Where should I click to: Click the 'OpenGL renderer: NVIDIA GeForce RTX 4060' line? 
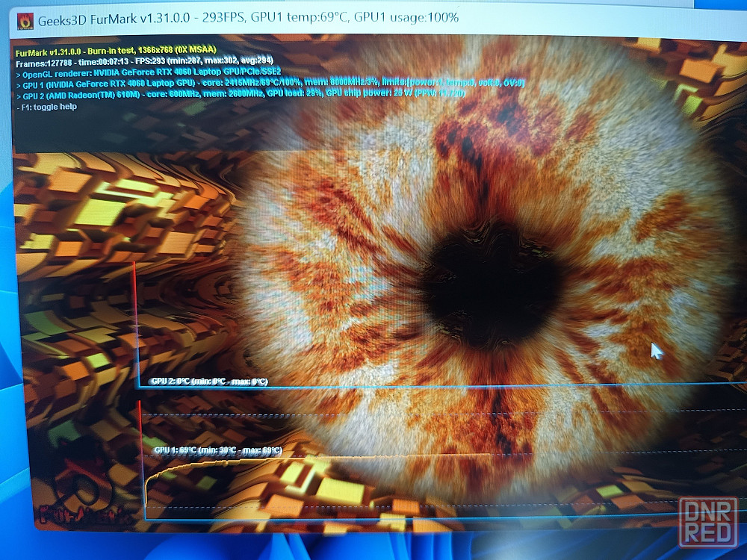[x=149, y=73]
